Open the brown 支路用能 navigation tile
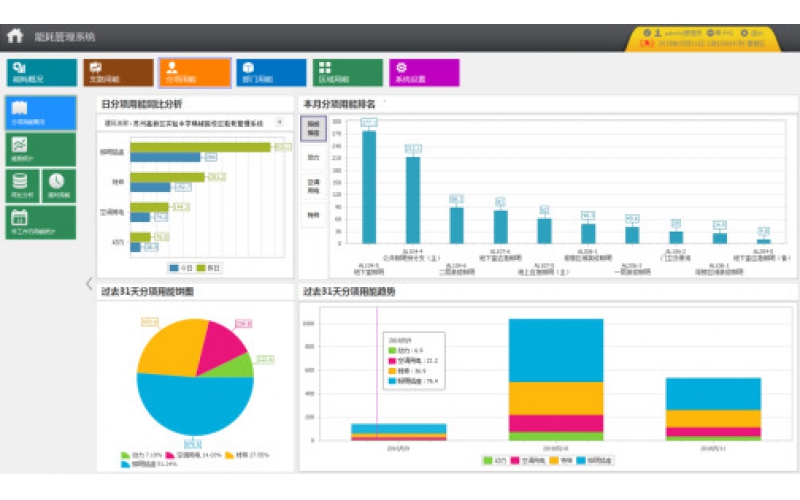This screenshot has height=500, width=800. click(117, 72)
